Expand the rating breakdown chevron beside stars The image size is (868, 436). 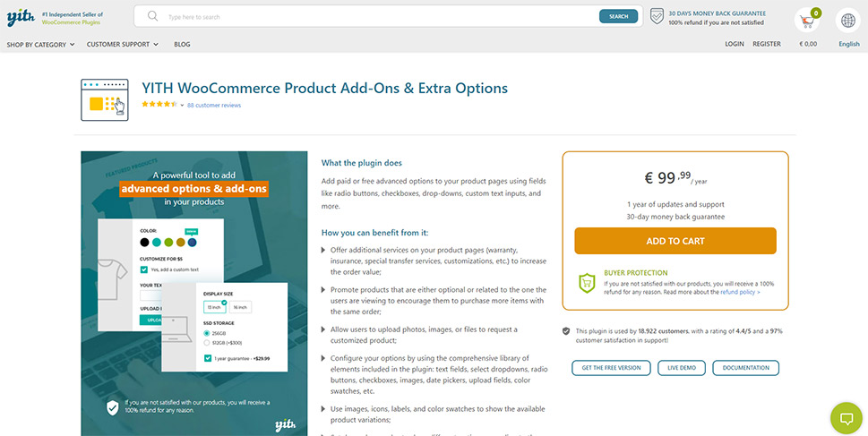182,105
